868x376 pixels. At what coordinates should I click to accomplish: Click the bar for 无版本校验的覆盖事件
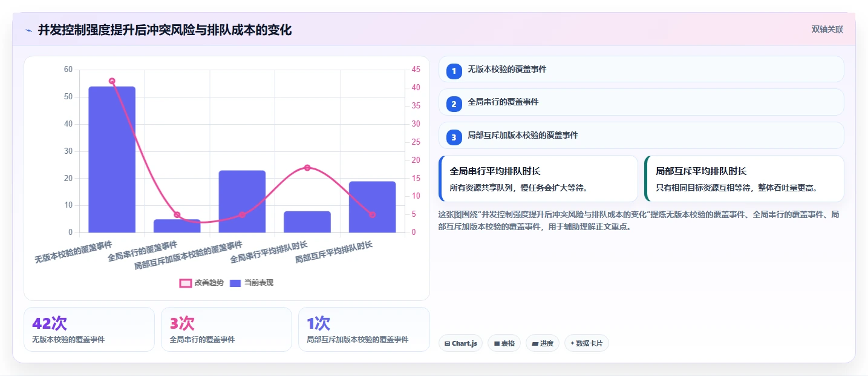112,159
